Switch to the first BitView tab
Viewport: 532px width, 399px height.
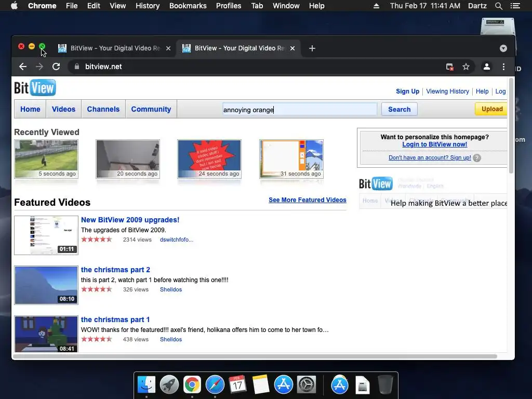(x=114, y=48)
